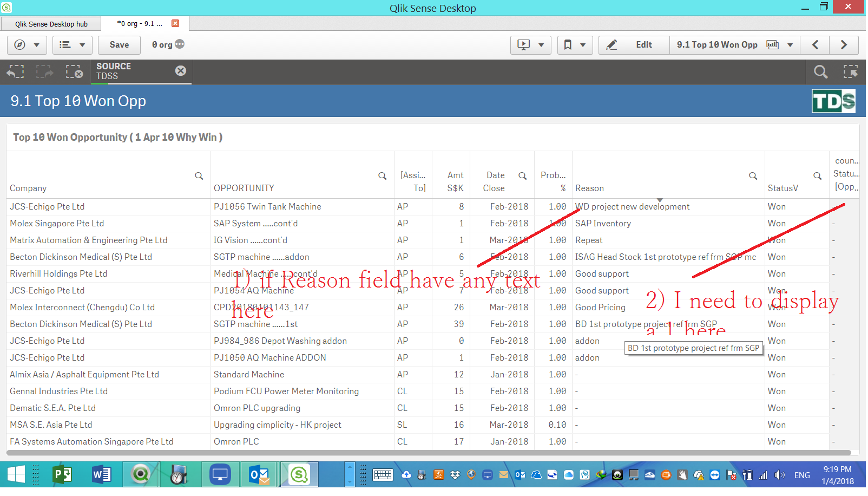Sort by Amt S$K column header
Viewport: 868px width, 496px height.
455,182
